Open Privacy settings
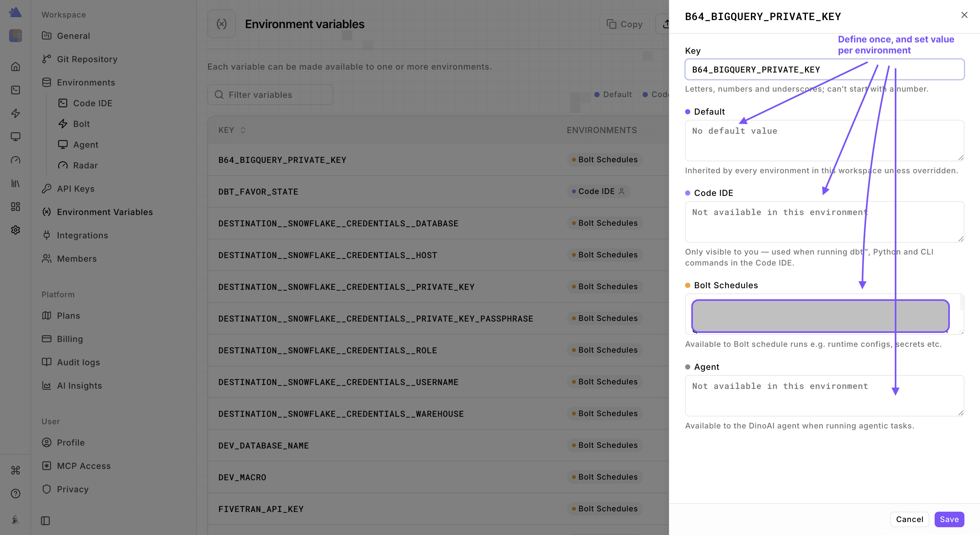 click(x=65, y=489)
